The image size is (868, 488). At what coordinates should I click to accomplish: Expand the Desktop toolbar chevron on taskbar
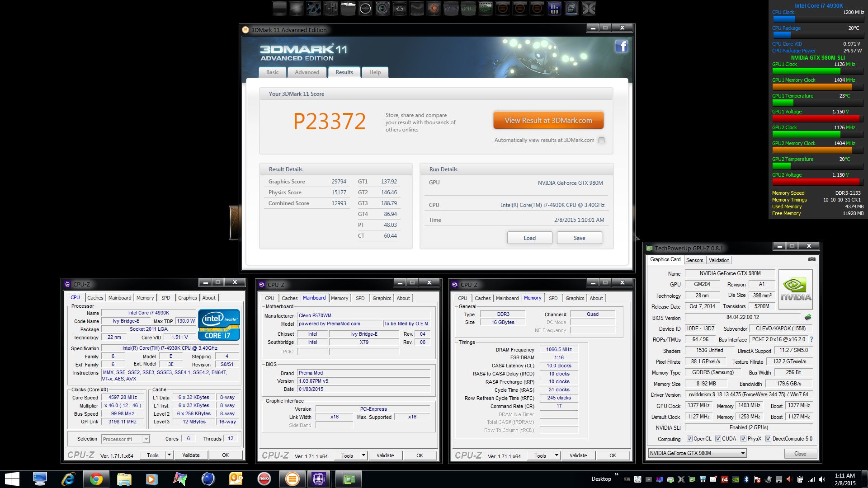pyautogui.click(x=616, y=475)
